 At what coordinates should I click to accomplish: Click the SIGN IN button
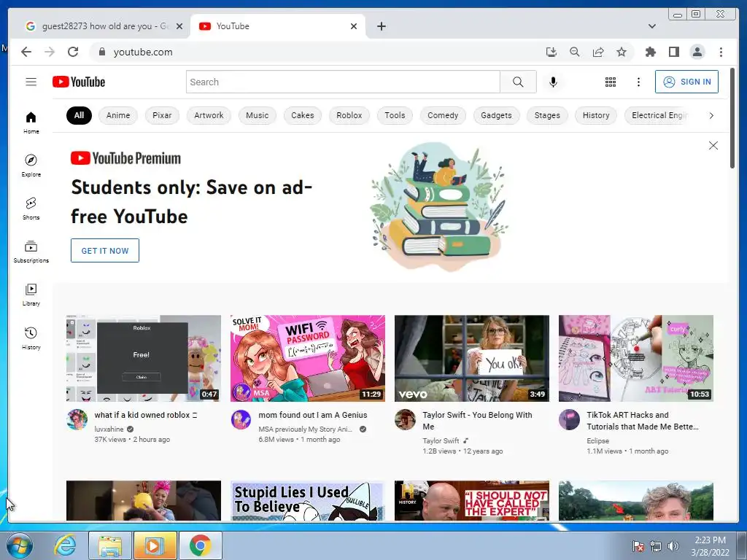686,82
